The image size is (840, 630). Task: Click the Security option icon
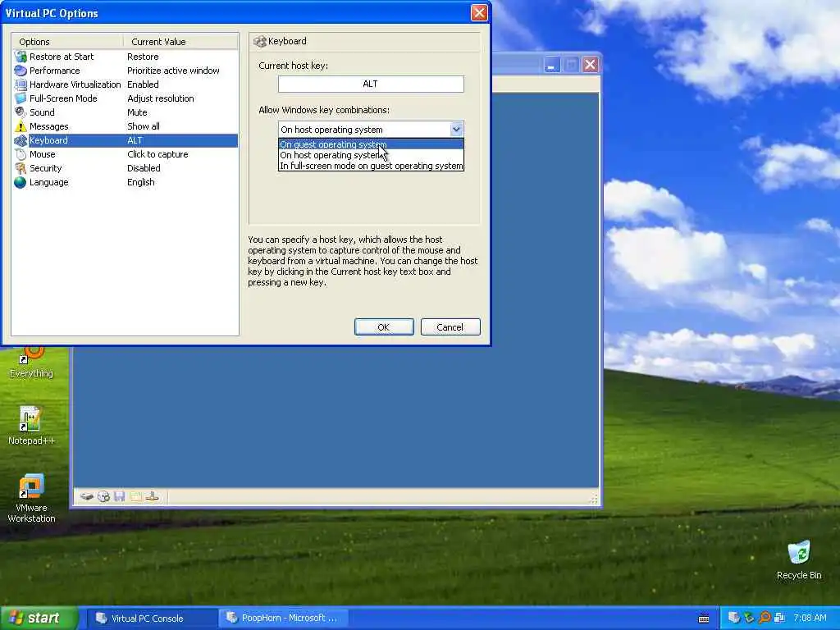[x=21, y=168]
